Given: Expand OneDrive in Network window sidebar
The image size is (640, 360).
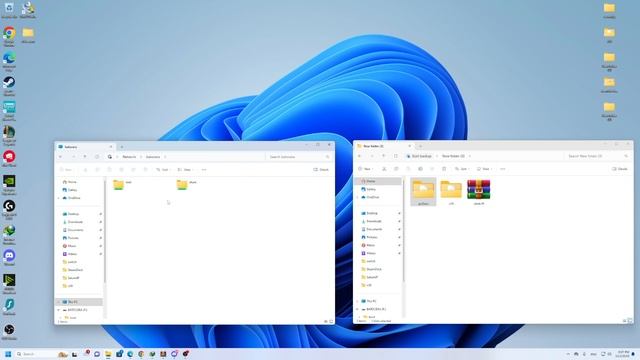Looking at the screenshot, I should point(59,198).
